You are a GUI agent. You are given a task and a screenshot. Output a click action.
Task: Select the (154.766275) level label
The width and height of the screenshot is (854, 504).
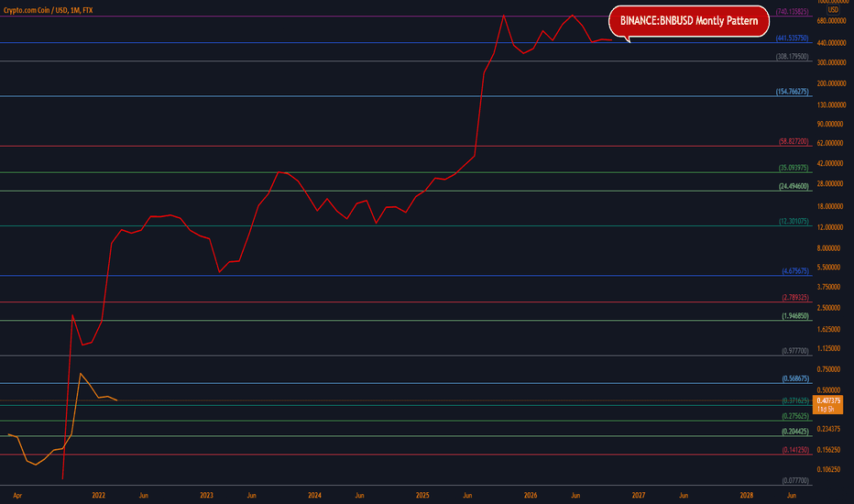(792, 92)
